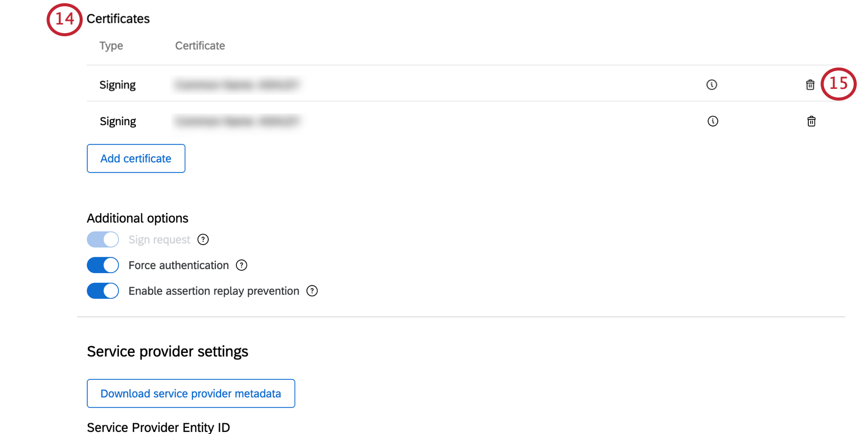This screenshot has height=434, width=868.
Task: Click info icon for second Signing certificate
Action: click(x=713, y=121)
